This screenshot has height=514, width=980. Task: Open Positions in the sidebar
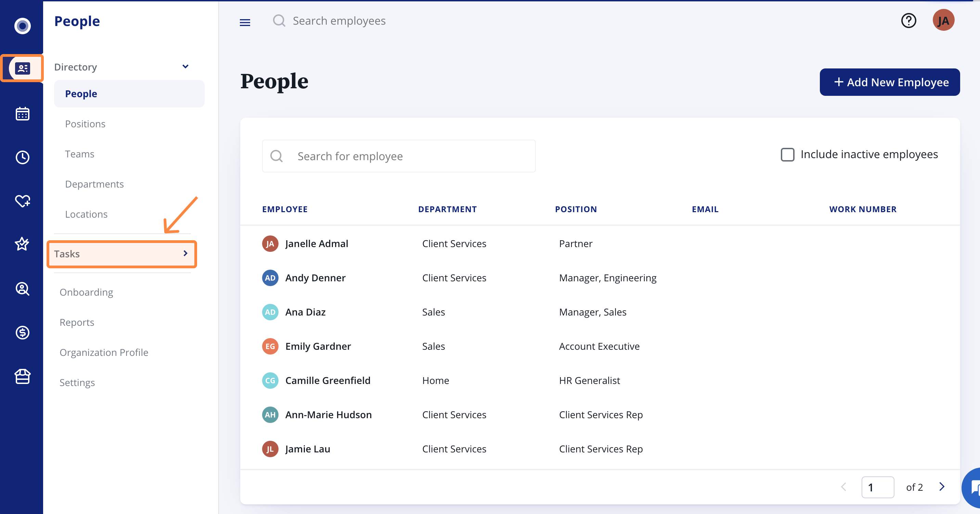click(85, 124)
